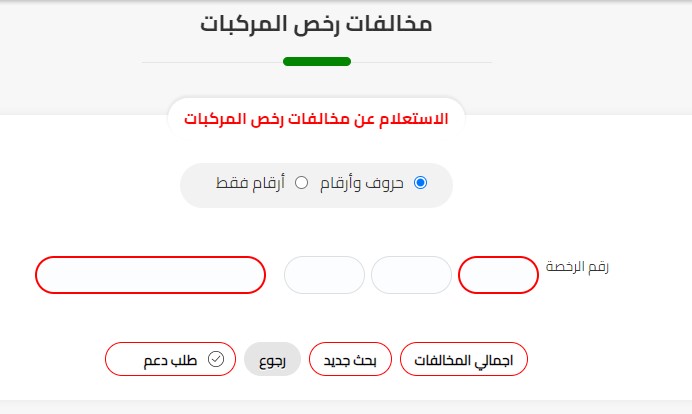
Task: Click the gray-bordered license field nearest the red box
Action: (411, 275)
